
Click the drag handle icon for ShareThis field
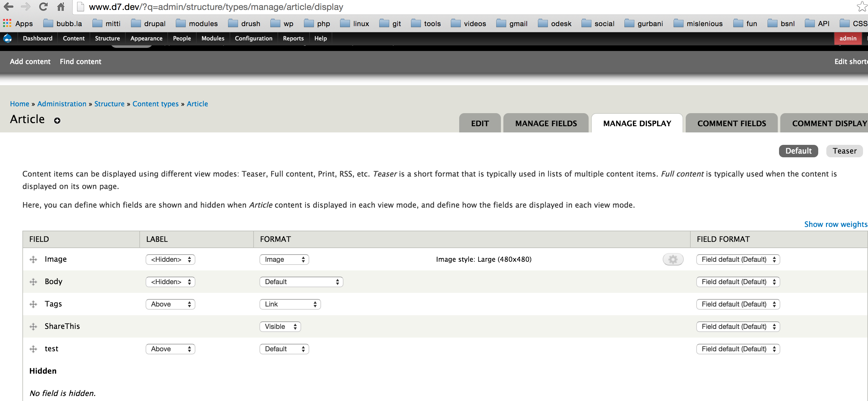[x=33, y=326]
